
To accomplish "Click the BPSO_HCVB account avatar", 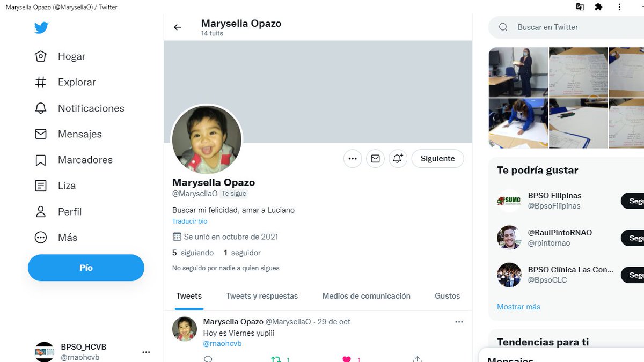I will click(44, 352).
